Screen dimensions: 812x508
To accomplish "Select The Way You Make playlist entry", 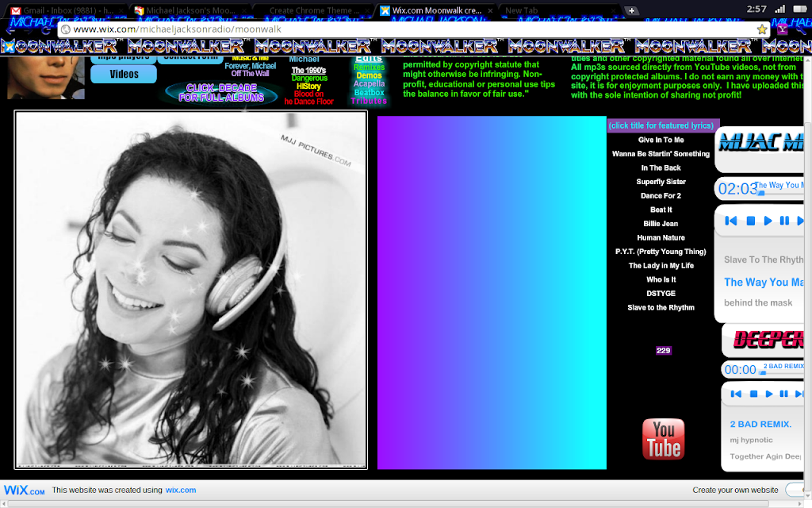I will coord(764,282).
